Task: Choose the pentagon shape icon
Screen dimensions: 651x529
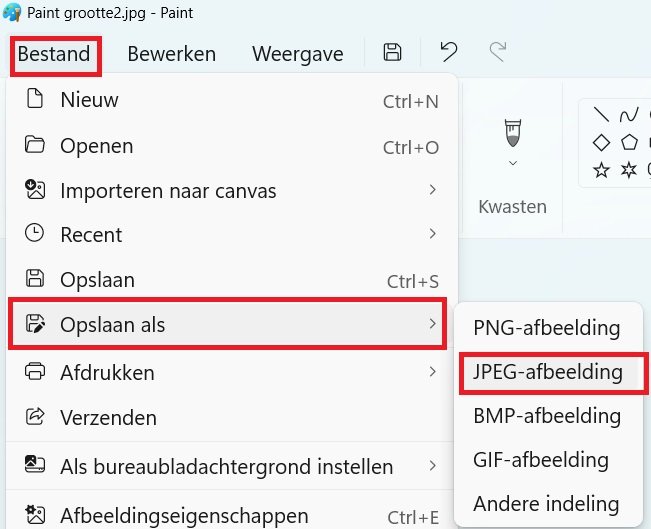Action: point(628,142)
